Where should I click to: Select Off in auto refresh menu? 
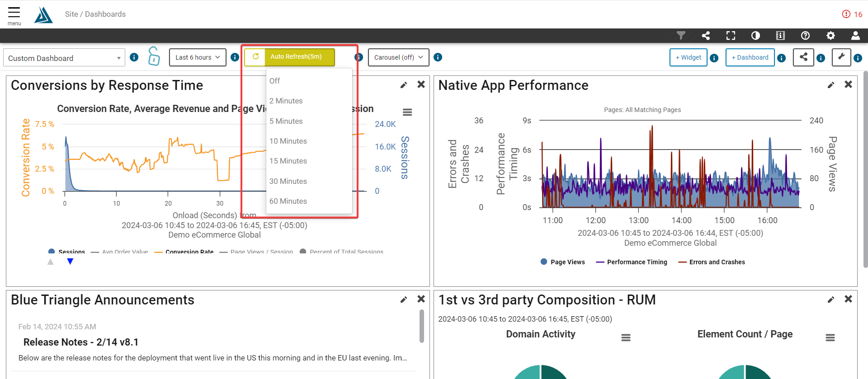309,81
